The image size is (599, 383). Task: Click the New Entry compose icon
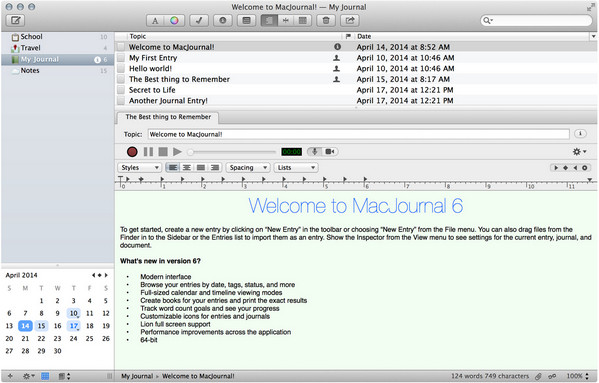[15, 21]
